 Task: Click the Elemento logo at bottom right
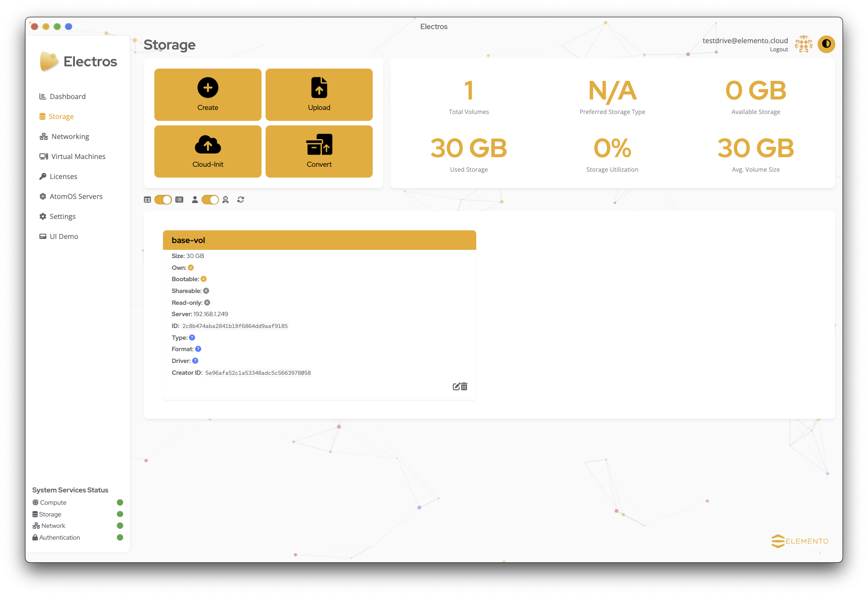pos(800,541)
